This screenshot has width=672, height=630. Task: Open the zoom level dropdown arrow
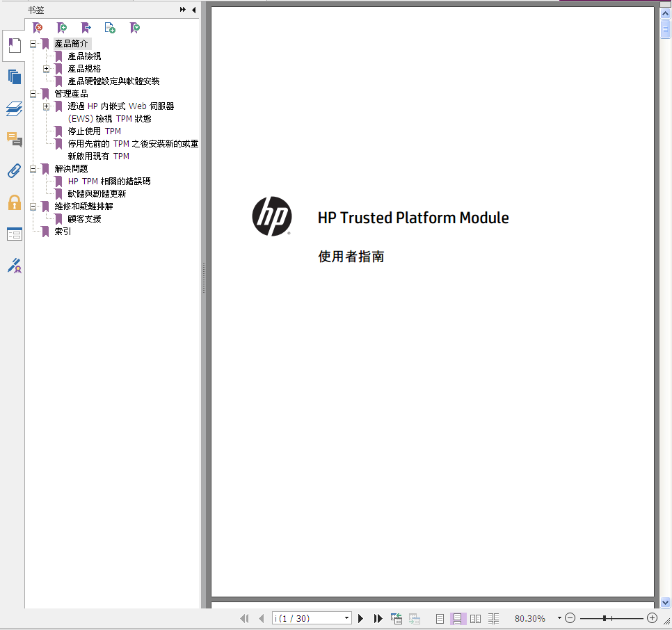[559, 618]
